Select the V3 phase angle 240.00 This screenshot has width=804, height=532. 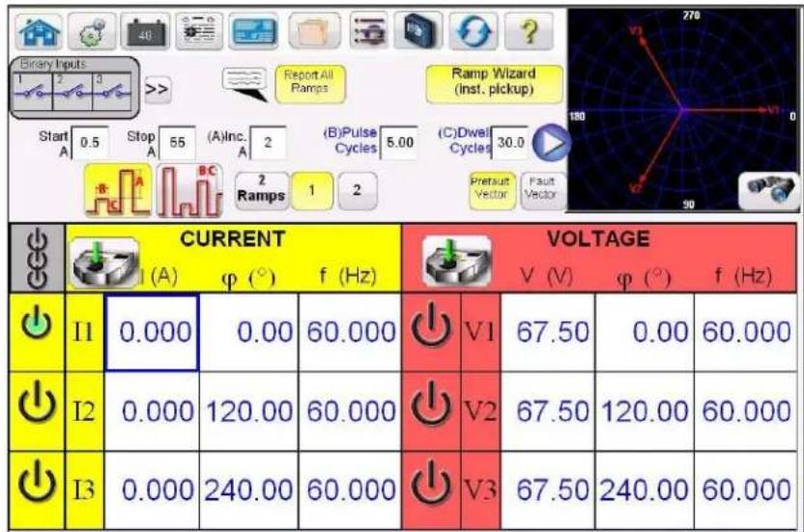(646, 490)
